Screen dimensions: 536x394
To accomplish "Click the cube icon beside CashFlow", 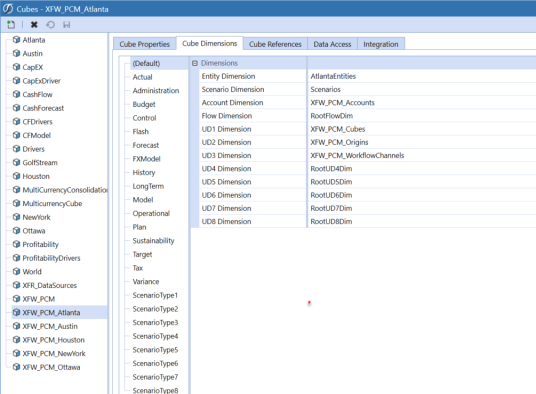I will [x=16, y=94].
